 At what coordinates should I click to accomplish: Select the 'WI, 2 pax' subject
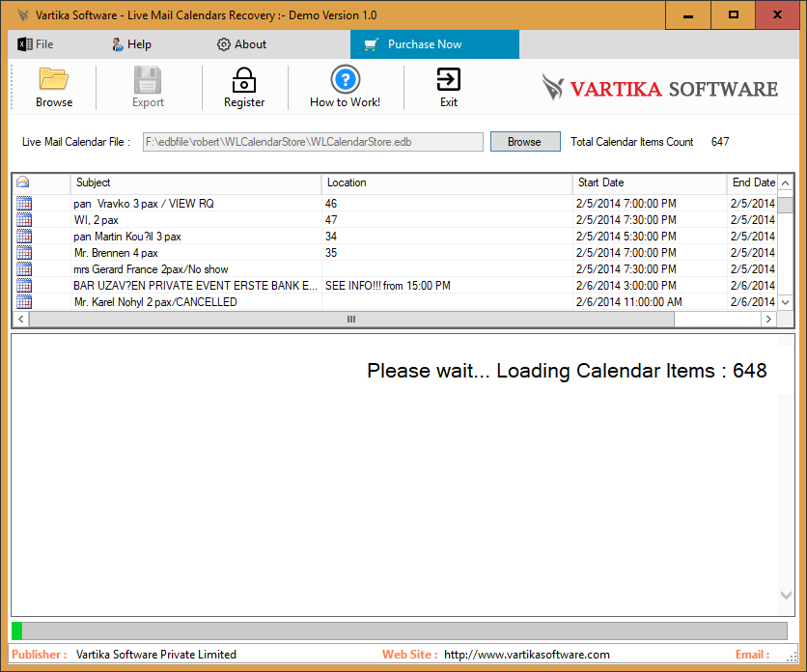96,220
